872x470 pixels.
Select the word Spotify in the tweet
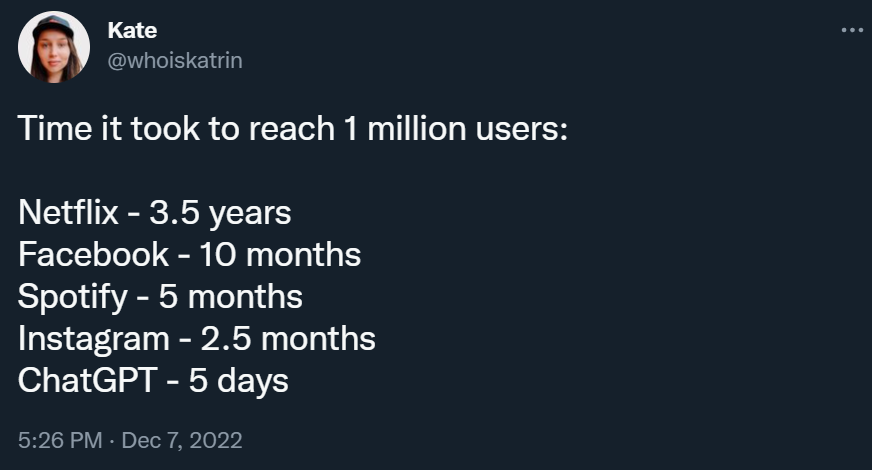coord(73,297)
